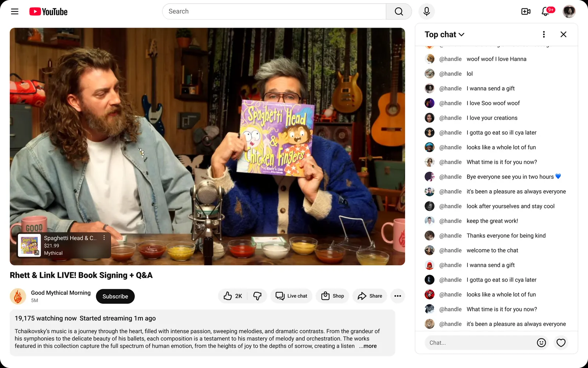The image size is (588, 368).
Task: Open chat options three-dot menu
Action: pyautogui.click(x=544, y=34)
